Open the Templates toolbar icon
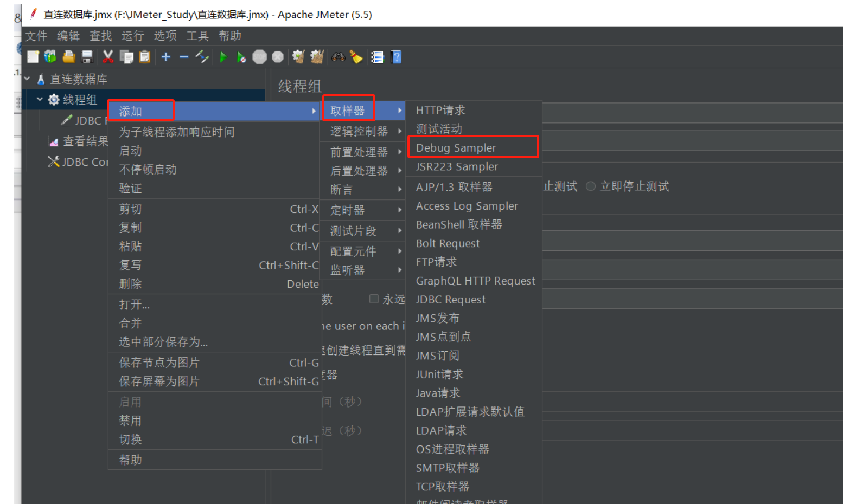 (x=50, y=57)
